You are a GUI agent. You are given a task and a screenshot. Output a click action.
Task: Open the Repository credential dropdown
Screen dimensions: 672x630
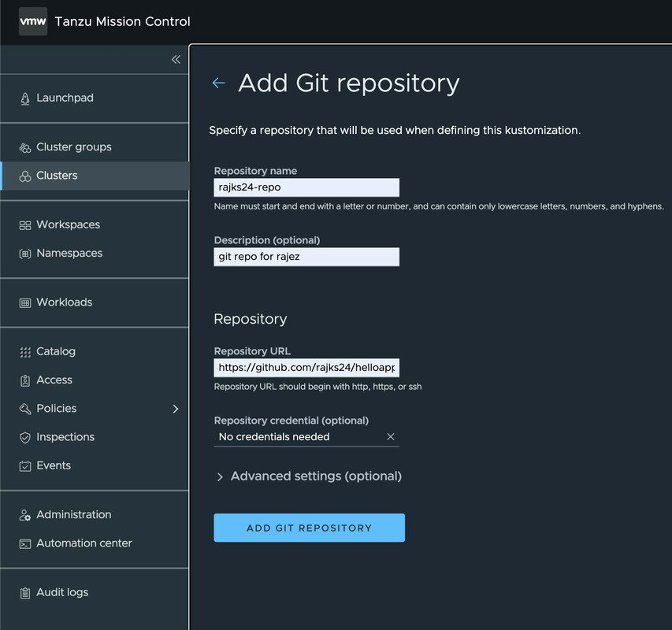299,437
